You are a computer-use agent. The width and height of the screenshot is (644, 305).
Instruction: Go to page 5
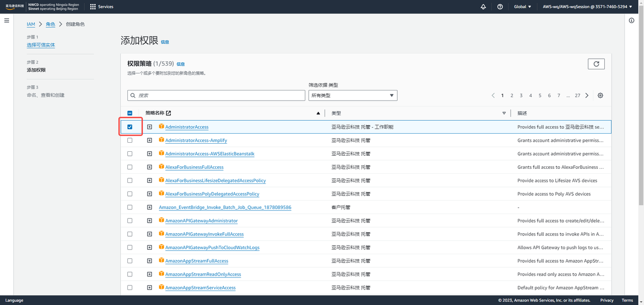(x=540, y=95)
